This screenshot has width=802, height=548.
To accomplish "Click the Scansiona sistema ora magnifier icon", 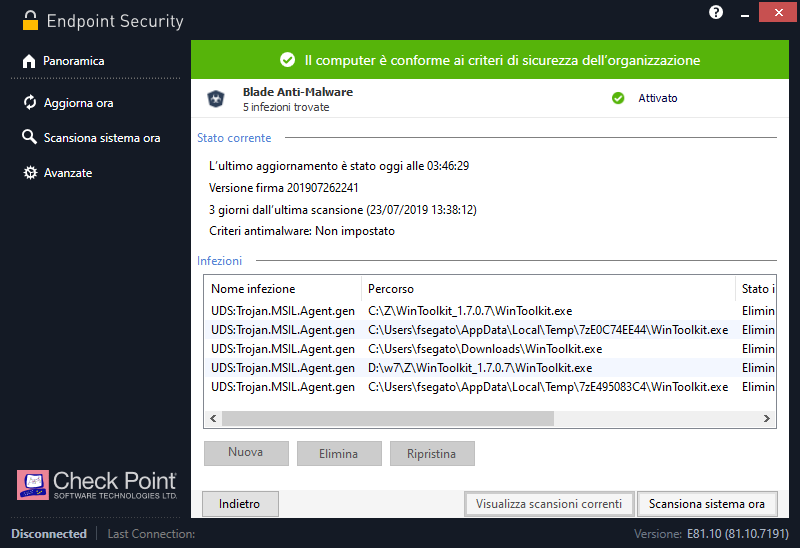I will 29,137.
